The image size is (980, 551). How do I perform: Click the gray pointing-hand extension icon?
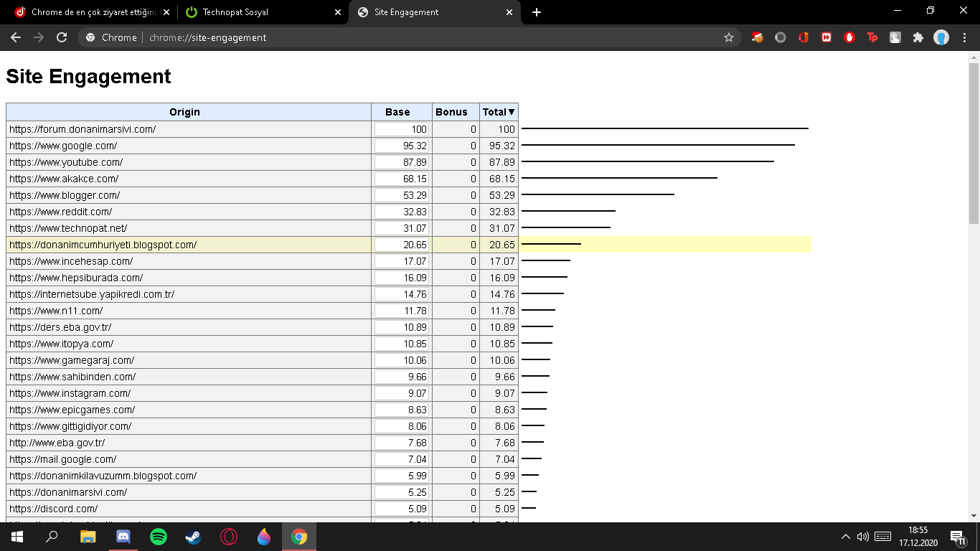(895, 37)
